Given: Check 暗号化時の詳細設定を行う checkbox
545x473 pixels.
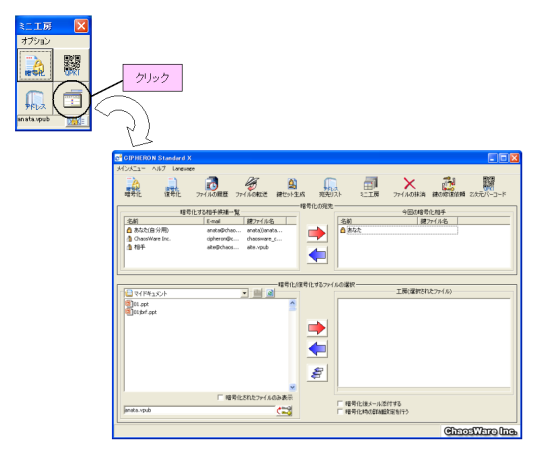Looking at the screenshot, I should 340,411.
